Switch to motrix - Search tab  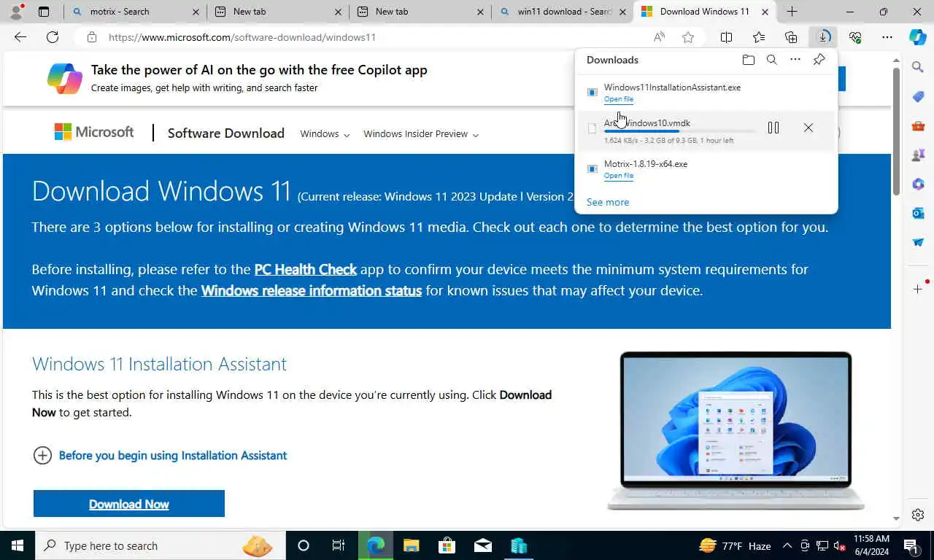[135, 12]
